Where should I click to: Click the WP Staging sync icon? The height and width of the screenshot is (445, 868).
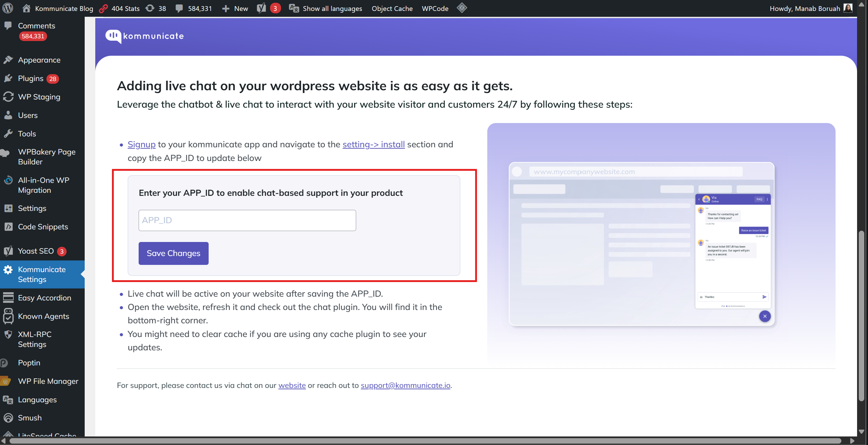(x=8, y=97)
